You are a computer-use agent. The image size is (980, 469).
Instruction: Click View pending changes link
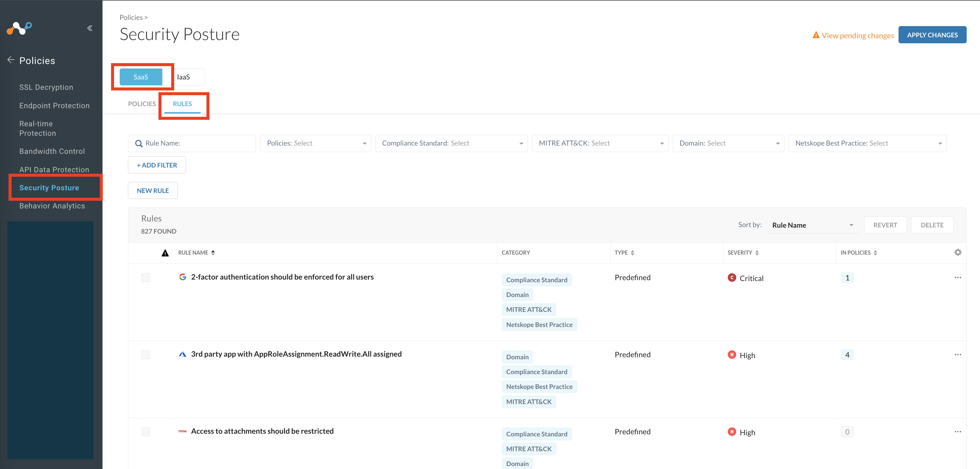pyautogui.click(x=857, y=35)
